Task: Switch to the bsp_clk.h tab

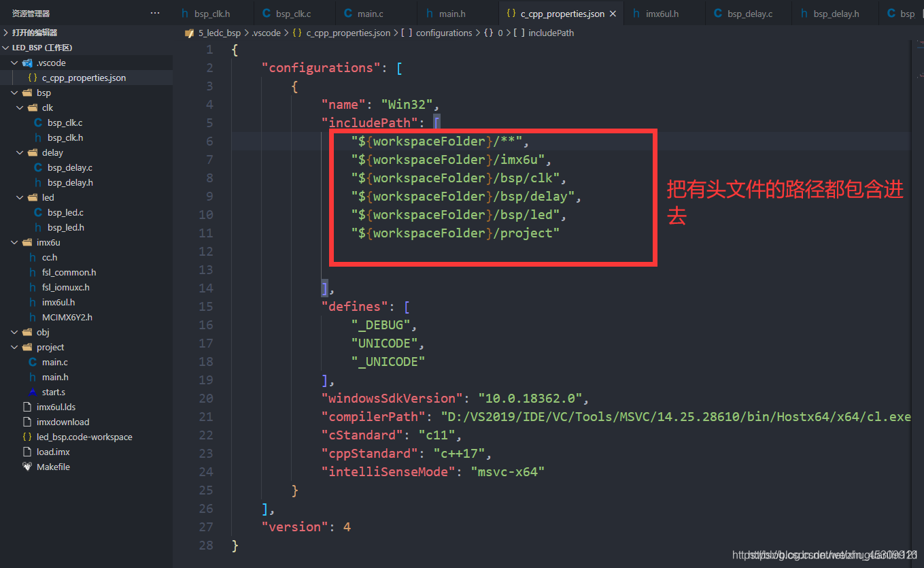Action: coord(213,14)
